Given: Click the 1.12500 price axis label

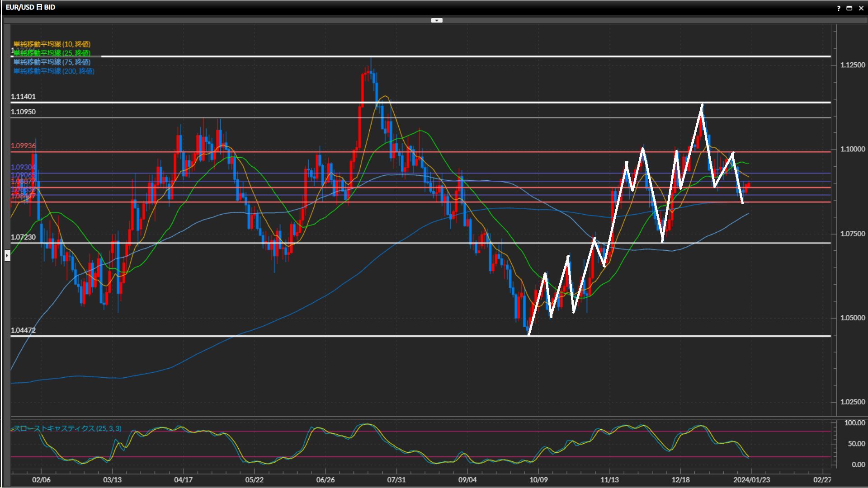Looking at the screenshot, I should pyautogui.click(x=853, y=65).
